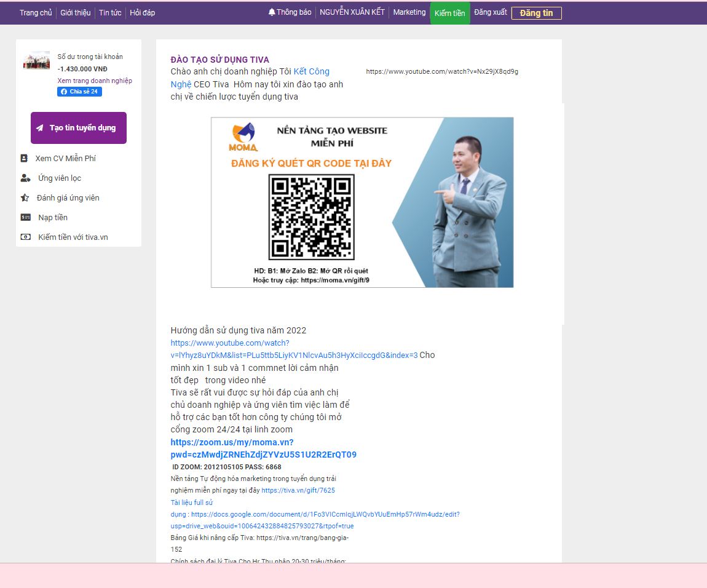Screen dimensions: 707x588
Task: Click the notification bell icon
Action: pos(272,12)
